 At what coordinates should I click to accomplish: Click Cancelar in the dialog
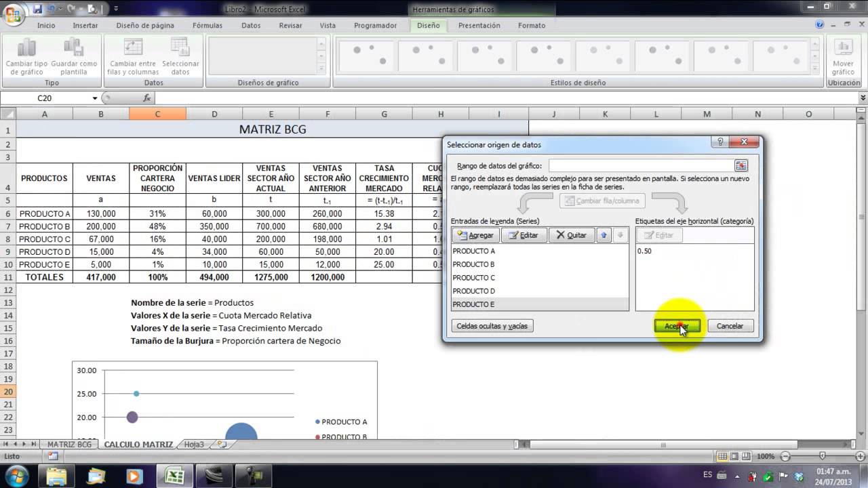[x=730, y=326]
